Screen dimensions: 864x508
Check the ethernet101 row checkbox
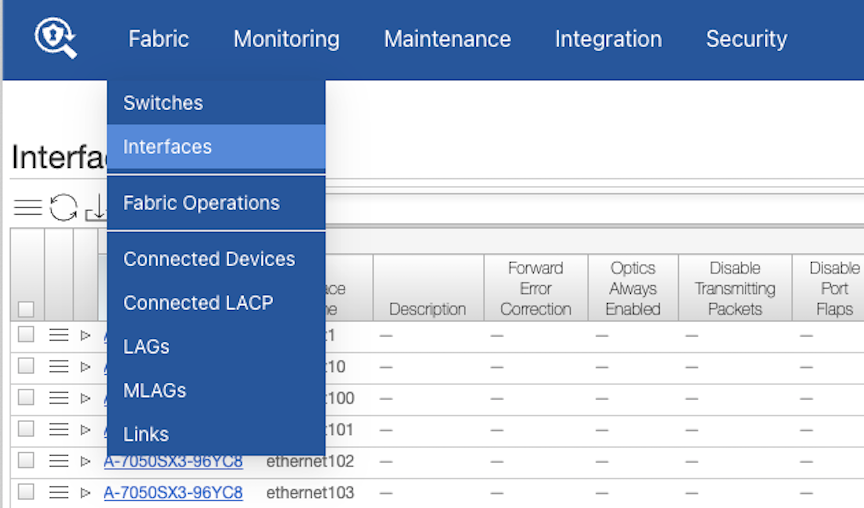[26, 429]
